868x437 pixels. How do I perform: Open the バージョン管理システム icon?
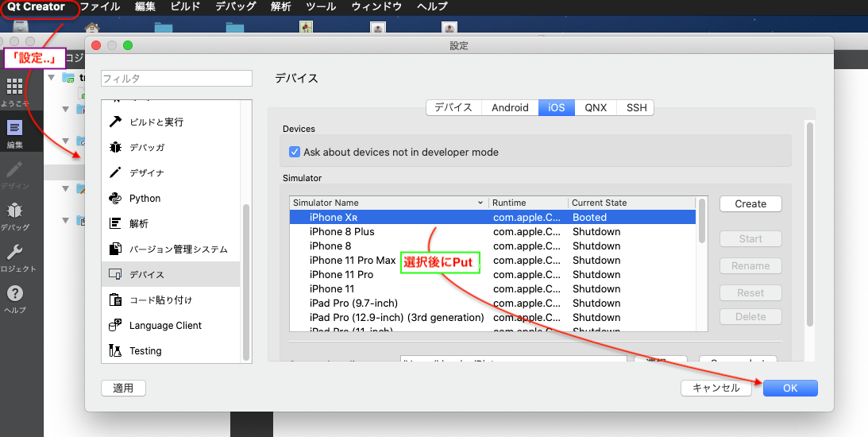[x=115, y=249]
